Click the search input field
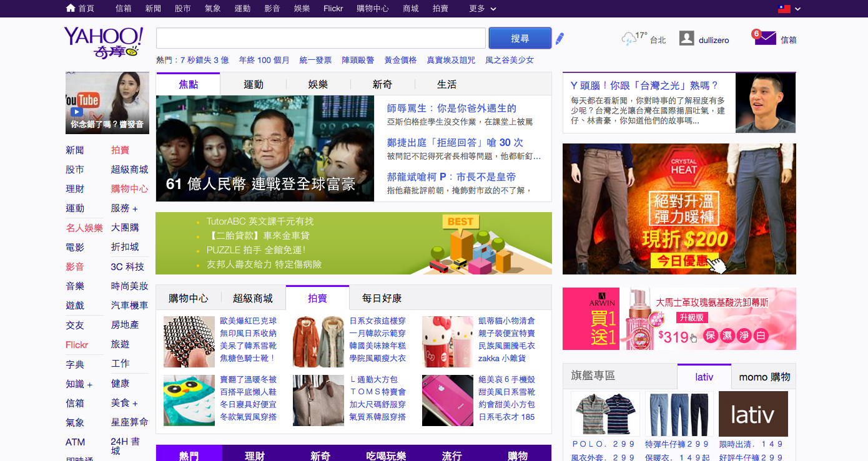 (x=321, y=38)
